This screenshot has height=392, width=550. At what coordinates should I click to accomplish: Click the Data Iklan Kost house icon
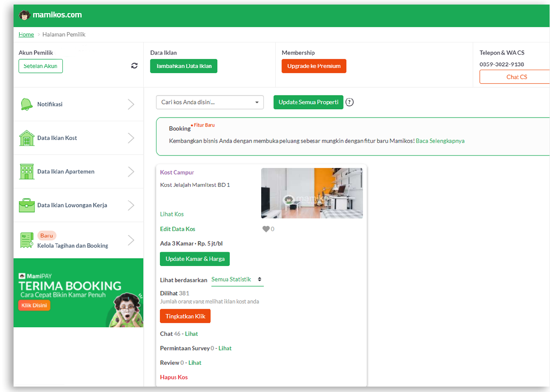[27, 138]
